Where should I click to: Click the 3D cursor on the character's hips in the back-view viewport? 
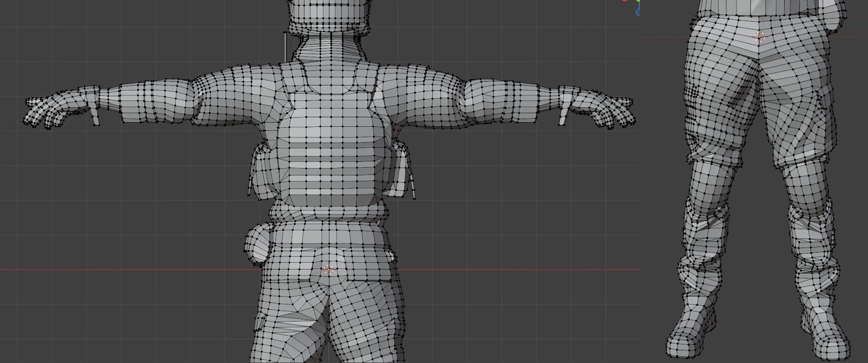coord(329,270)
